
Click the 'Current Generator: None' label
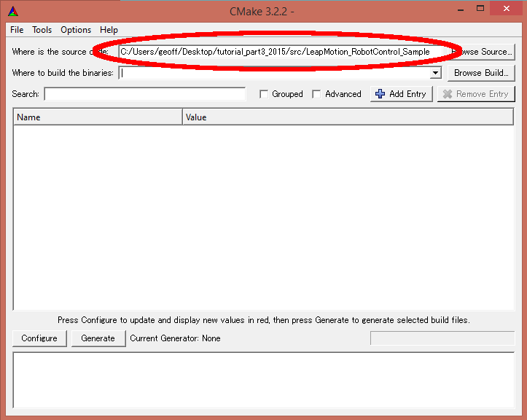coord(175,338)
